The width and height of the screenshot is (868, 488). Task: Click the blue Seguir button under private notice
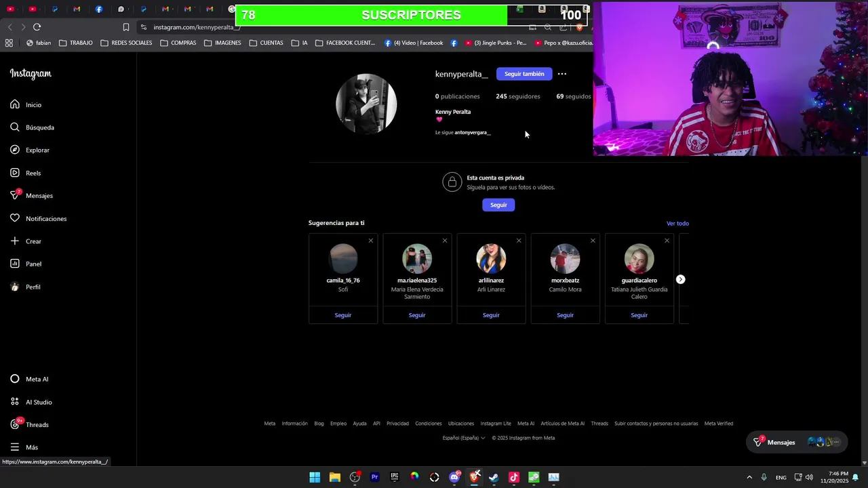pos(498,205)
